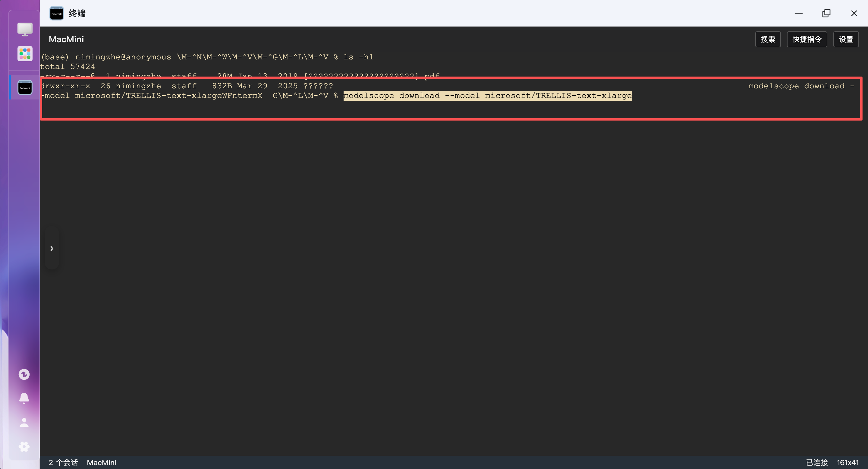The image size is (868, 469).
Task: Select the FntermX terminal sidebar icon
Action: 25,88
